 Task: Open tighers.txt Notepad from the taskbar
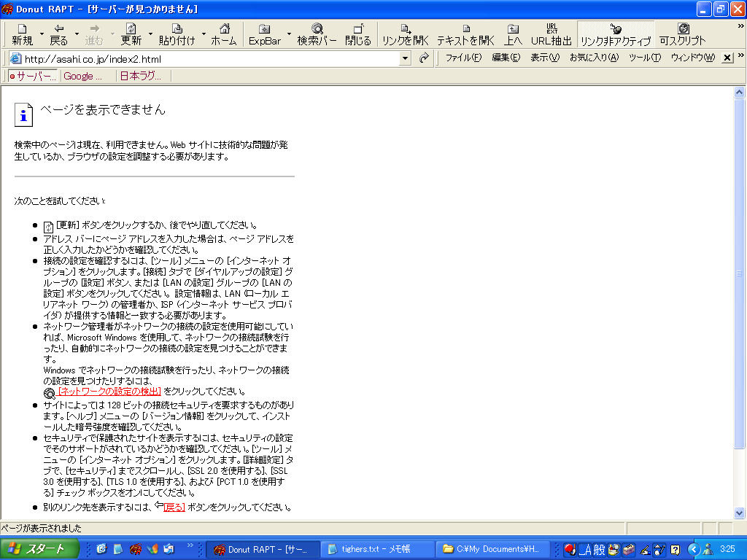coord(373,549)
